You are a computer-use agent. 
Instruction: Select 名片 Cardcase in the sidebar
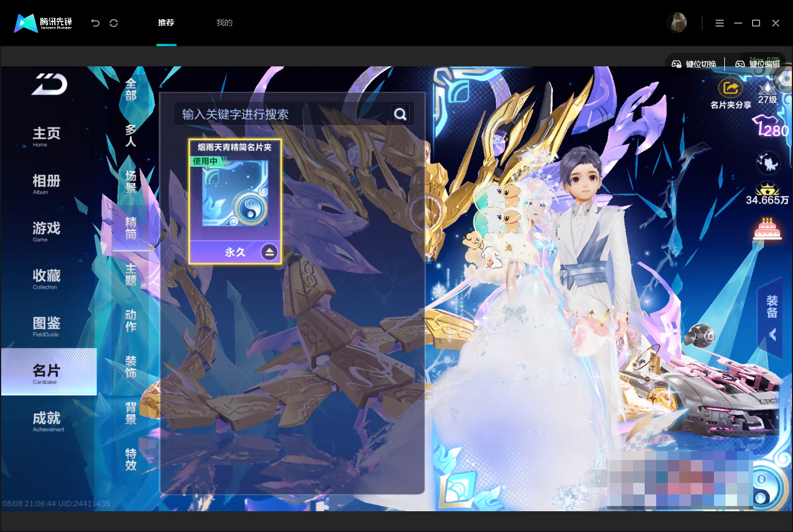tap(48, 372)
